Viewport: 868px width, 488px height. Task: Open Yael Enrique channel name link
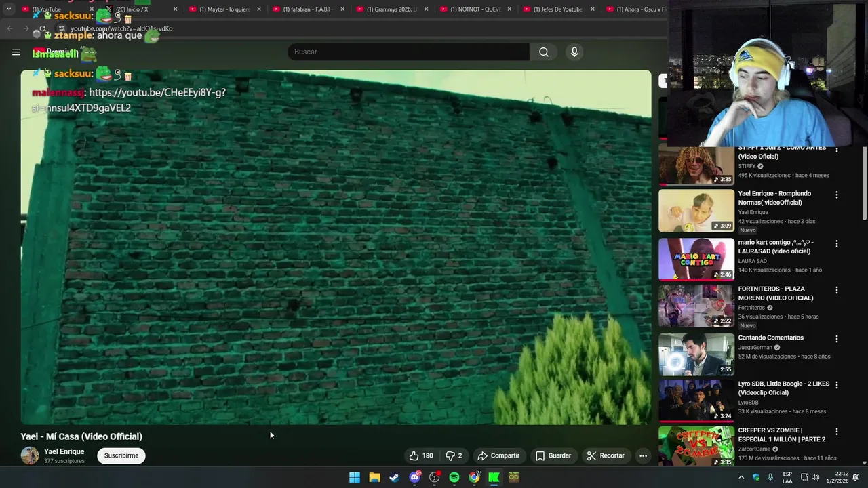64,451
